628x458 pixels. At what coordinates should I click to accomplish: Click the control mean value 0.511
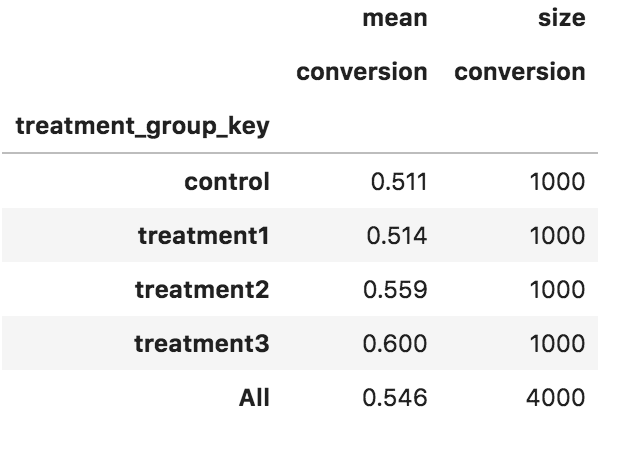coord(399,182)
